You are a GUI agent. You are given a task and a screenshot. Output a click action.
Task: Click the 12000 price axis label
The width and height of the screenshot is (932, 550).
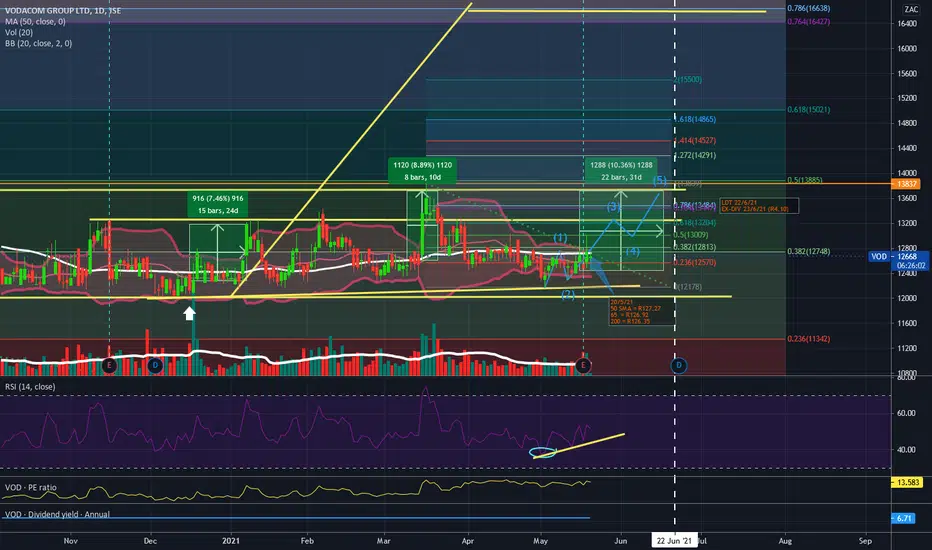906,298
